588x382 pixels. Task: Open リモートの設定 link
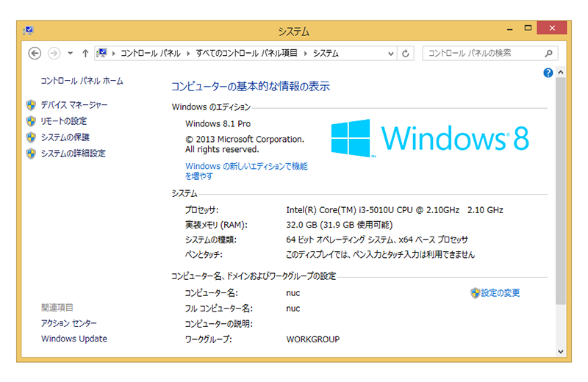tap(64, 121)
